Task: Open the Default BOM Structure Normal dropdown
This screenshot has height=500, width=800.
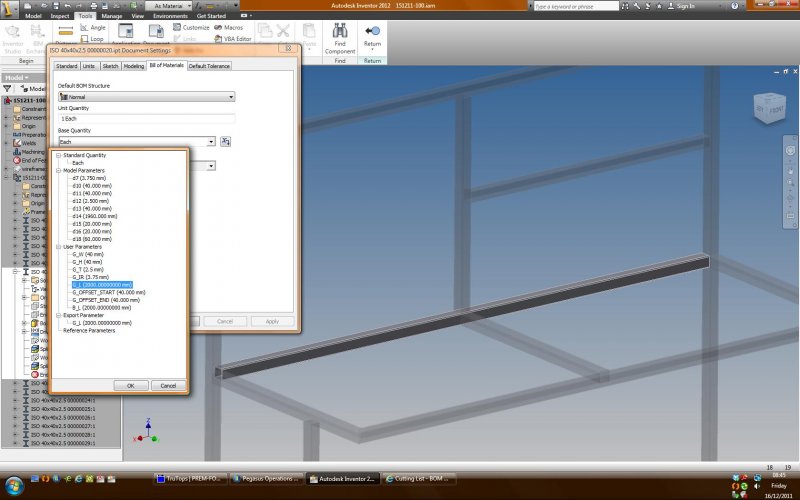Action: pos(146,96)
